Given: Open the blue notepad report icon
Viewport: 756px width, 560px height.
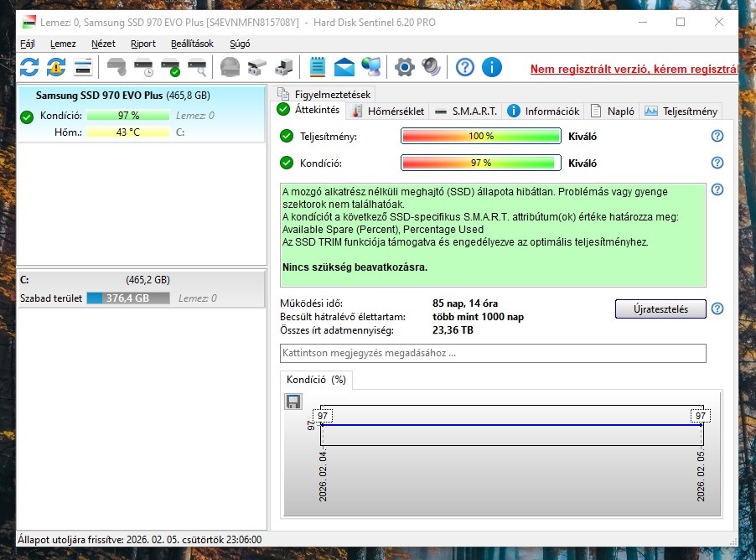Looking at the screenshot, I should pos(318,67).
